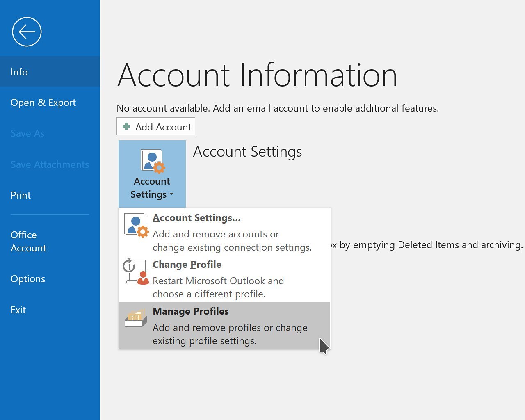Click the back arrow to exit backstage view
Viewport: 525px width, 420px height.
[26, 31]
